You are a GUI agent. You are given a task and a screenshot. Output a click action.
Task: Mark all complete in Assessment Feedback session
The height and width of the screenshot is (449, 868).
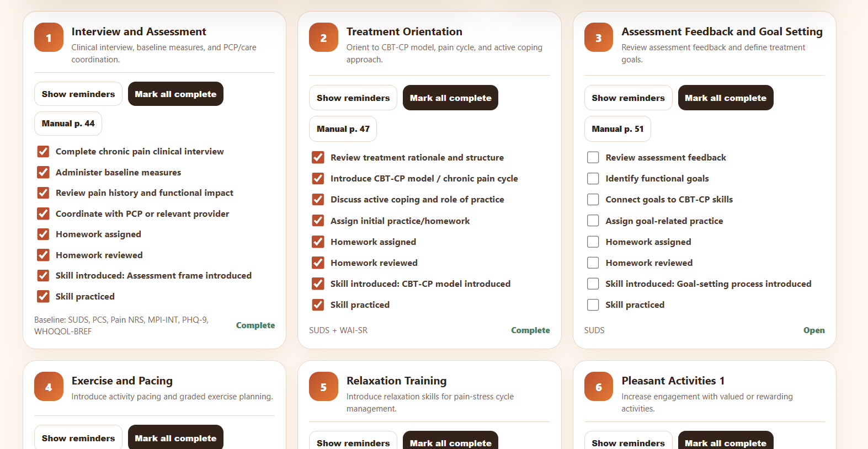(x=725, y=98)
